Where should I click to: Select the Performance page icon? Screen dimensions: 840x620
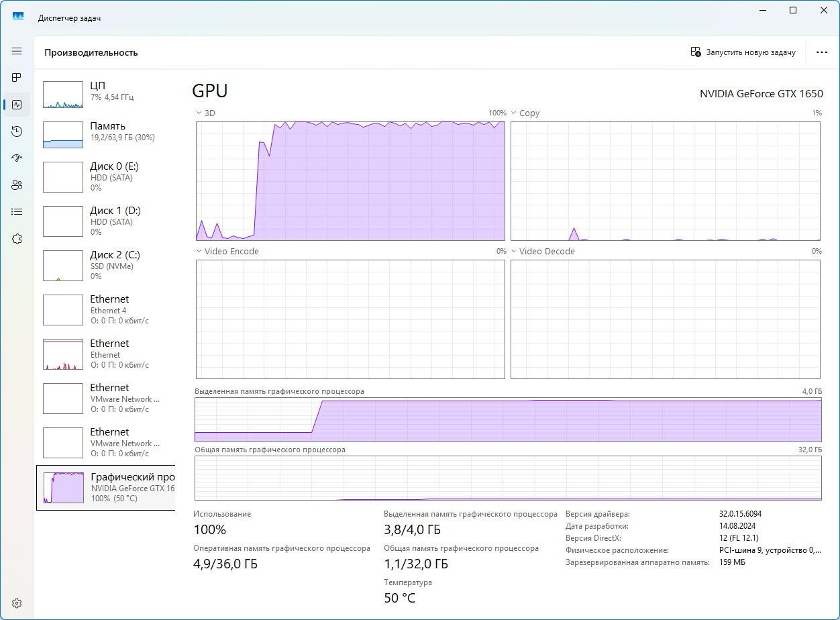coord(17,105)
